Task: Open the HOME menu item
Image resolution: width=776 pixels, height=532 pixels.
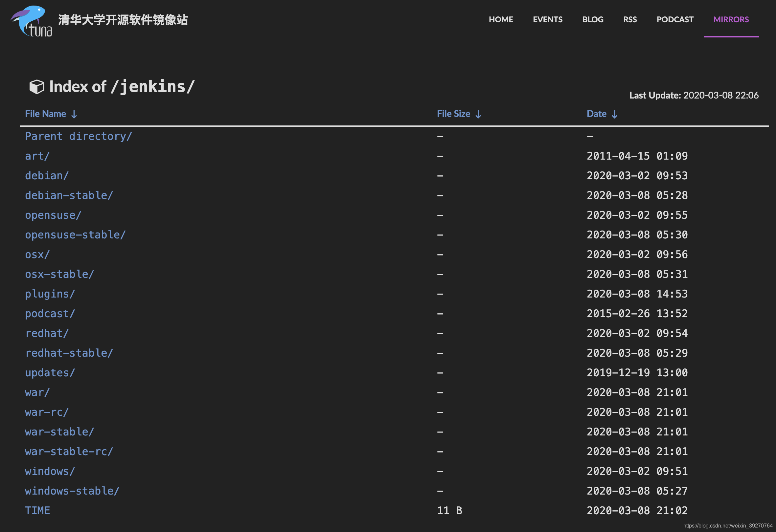Action: pyautogui.click(x=501, y=19)
